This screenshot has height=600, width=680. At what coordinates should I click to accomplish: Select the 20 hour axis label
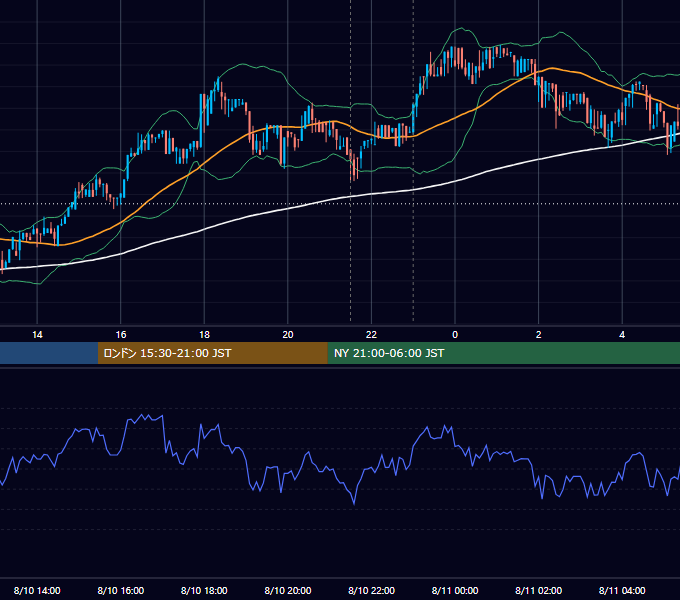288,335
